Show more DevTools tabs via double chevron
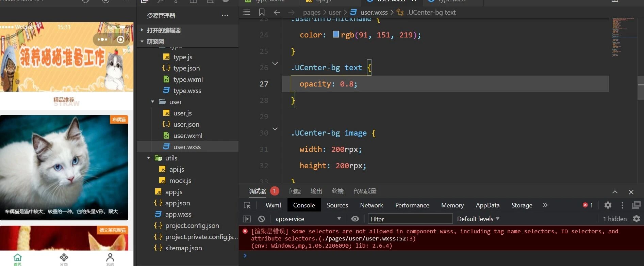The width and height of the screenshot is (644, 266). 545,205
